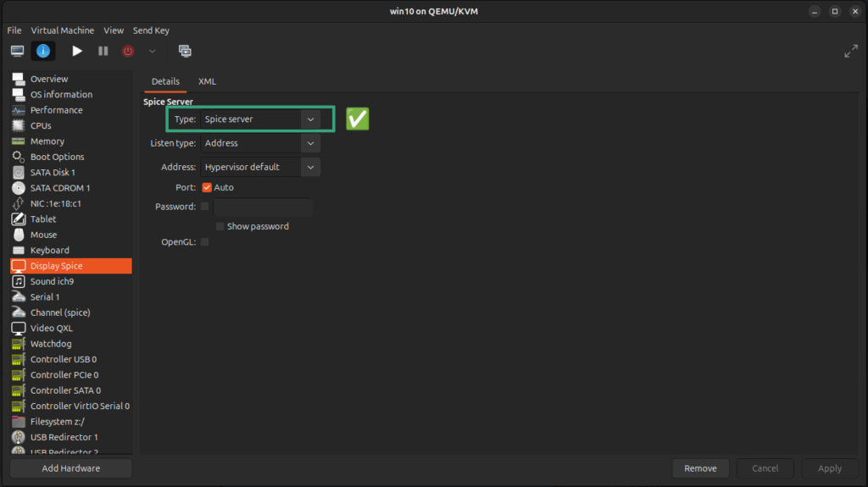Viewport: 868px width, 487px height.
Task: Select Controller SATA 0 entry
Action: pyautogui.click(x=71, y=390)
